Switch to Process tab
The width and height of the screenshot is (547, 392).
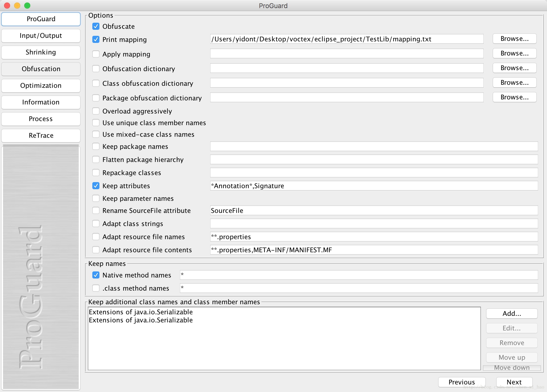tap(41, 119)
